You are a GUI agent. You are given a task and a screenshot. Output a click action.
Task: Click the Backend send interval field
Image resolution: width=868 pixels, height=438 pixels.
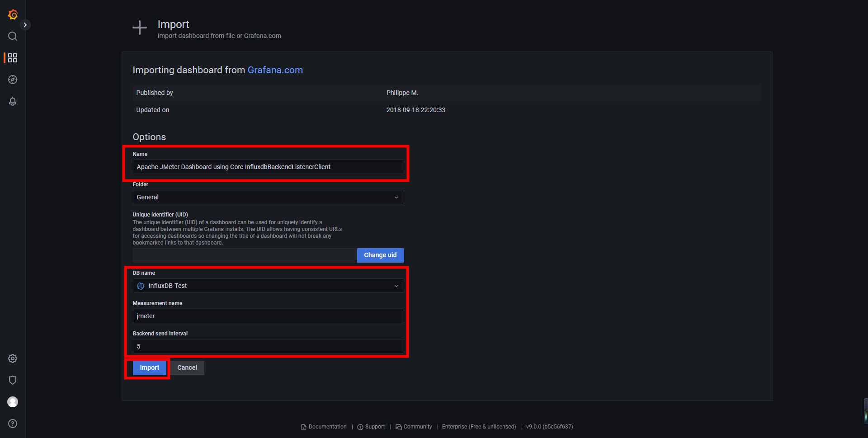268,346
